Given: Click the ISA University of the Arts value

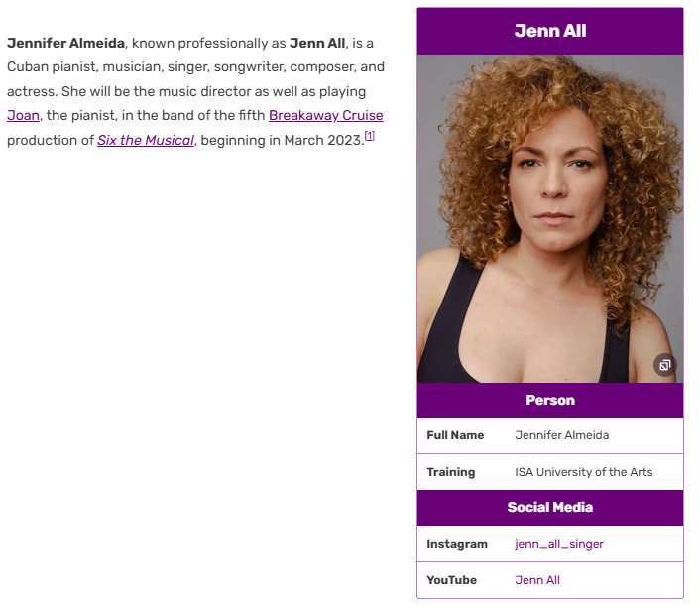Looking at the screenshot, I should (584, 472).
